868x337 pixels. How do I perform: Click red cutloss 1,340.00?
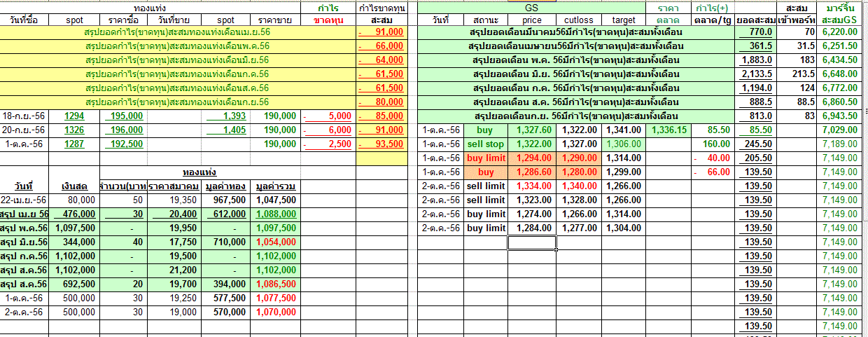[579, 186]
